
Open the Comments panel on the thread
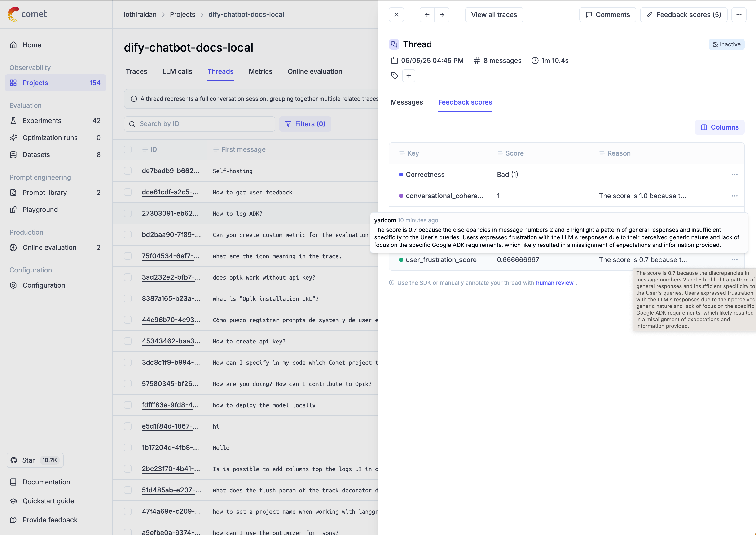(x=607, y=14)
